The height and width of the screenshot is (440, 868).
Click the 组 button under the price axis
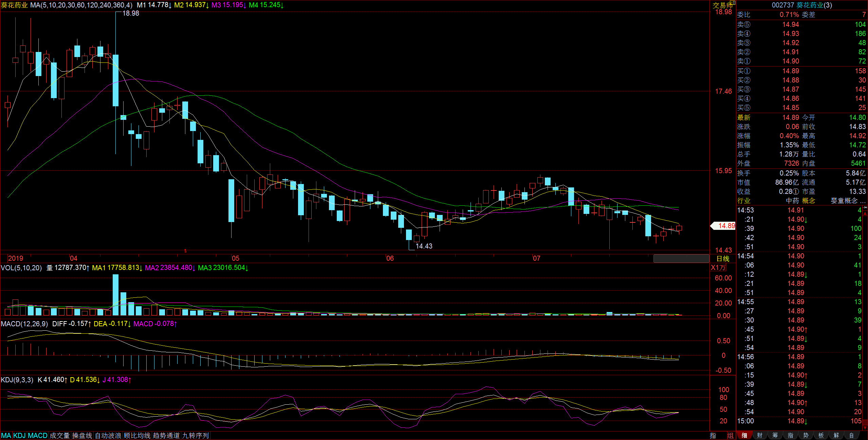pyautogui.click(x=730, y=436)
